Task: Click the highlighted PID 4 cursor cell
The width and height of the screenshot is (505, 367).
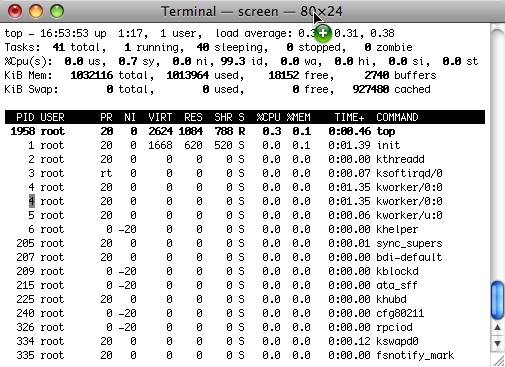Action: 32,201
